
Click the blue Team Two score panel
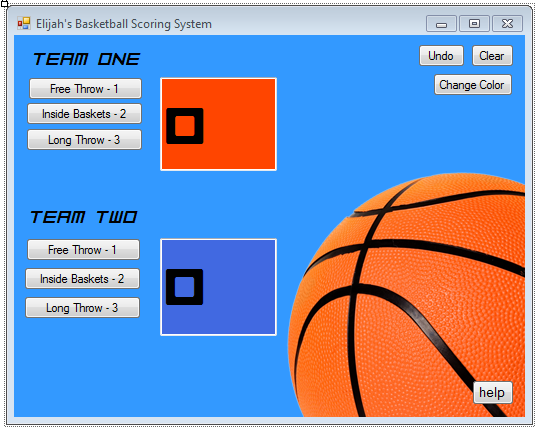(x=218, y=287)
